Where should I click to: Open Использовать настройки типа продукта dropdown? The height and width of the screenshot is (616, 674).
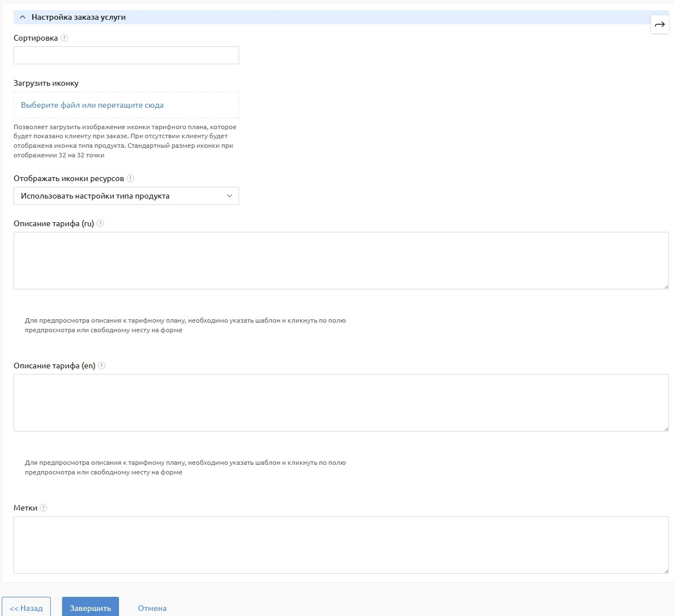pyautogui.click(x=126, y=196)
